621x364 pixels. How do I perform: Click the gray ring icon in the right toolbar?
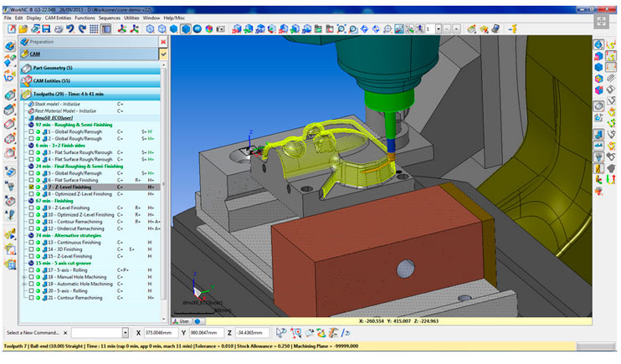598,105
